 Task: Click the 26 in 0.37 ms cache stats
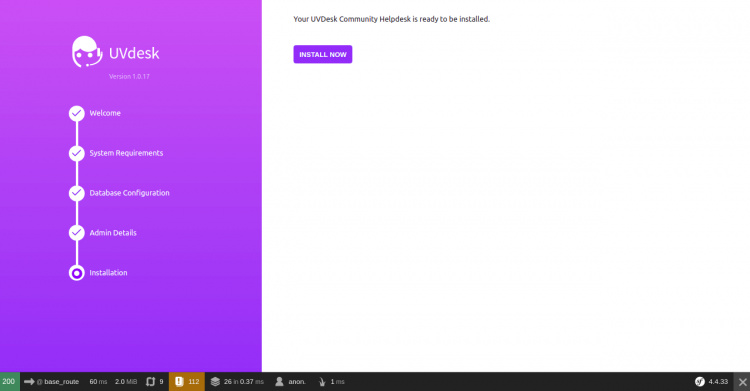pyautogui.click(x=243, y=382)
